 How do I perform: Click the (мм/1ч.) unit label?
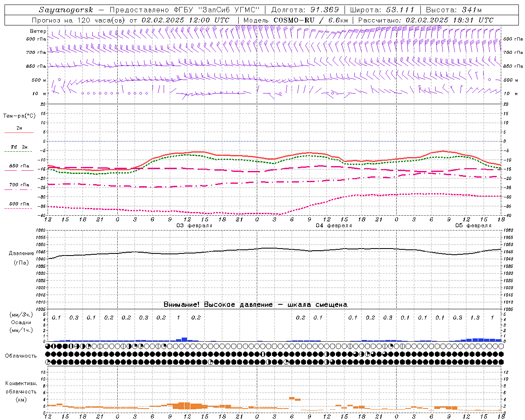[x=21, y=330]
